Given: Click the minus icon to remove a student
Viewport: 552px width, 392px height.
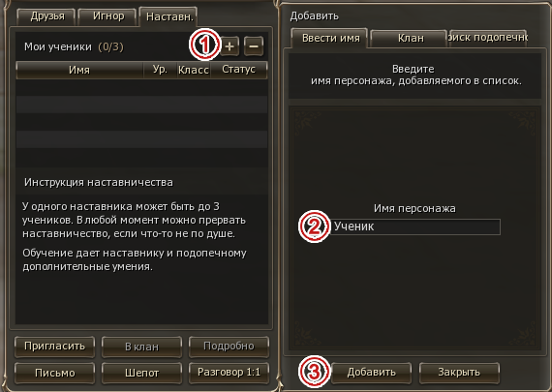Looking at the screenshot, I should click(254, 46).
